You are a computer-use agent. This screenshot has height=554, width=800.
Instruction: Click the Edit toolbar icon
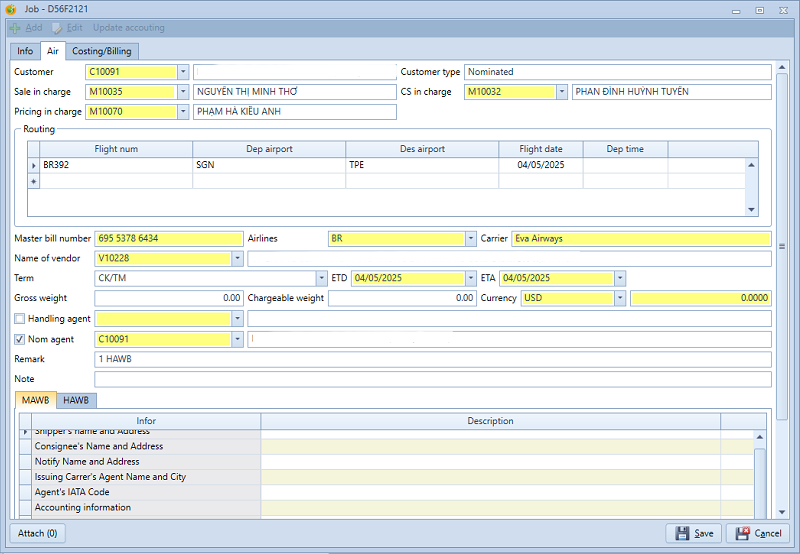[x=57, y=28]
